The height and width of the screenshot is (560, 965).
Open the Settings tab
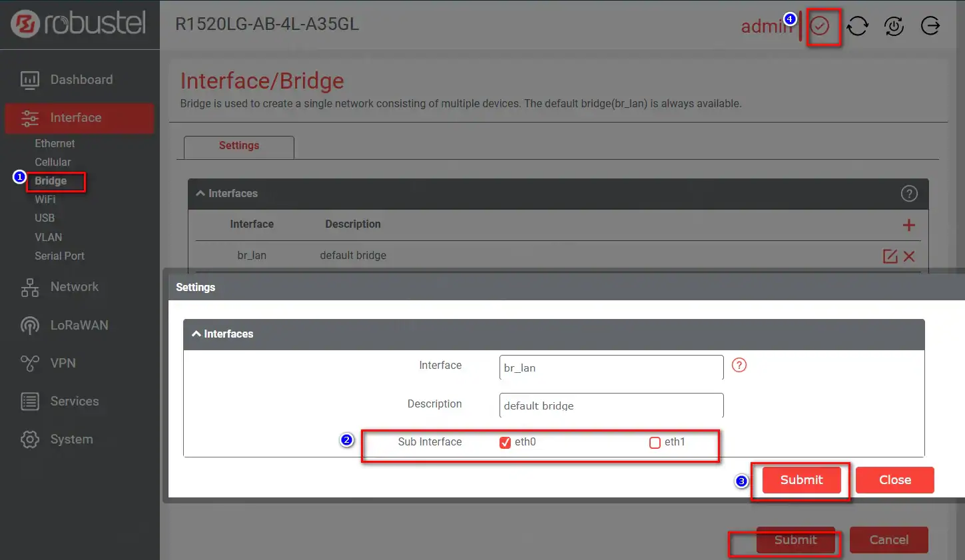coord(238,146)
